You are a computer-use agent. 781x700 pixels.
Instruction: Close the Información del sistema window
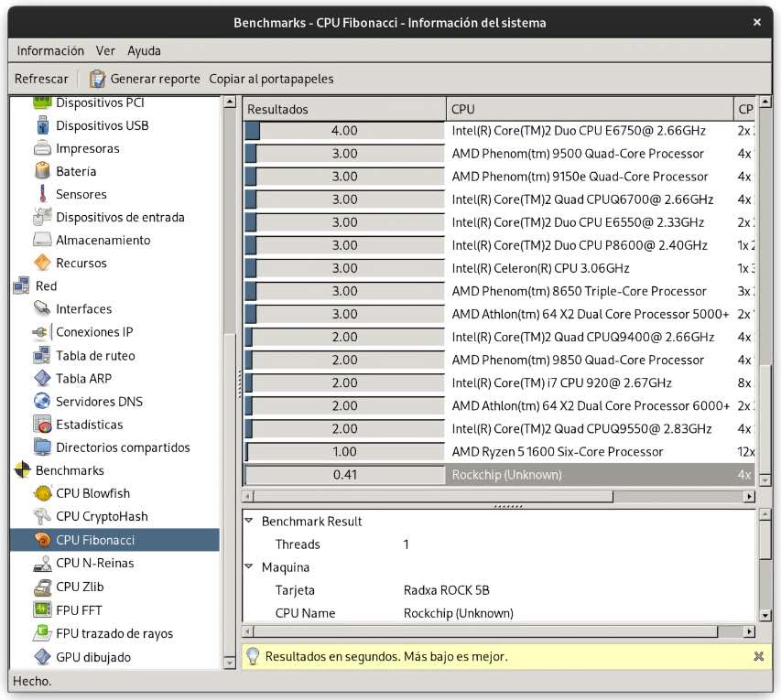click(757, 22)
